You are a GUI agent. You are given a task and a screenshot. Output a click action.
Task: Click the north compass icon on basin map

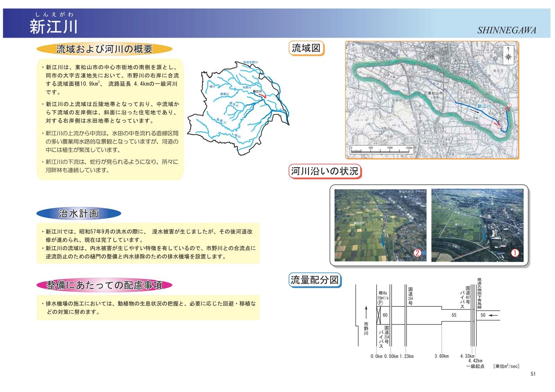click(508, 55)
